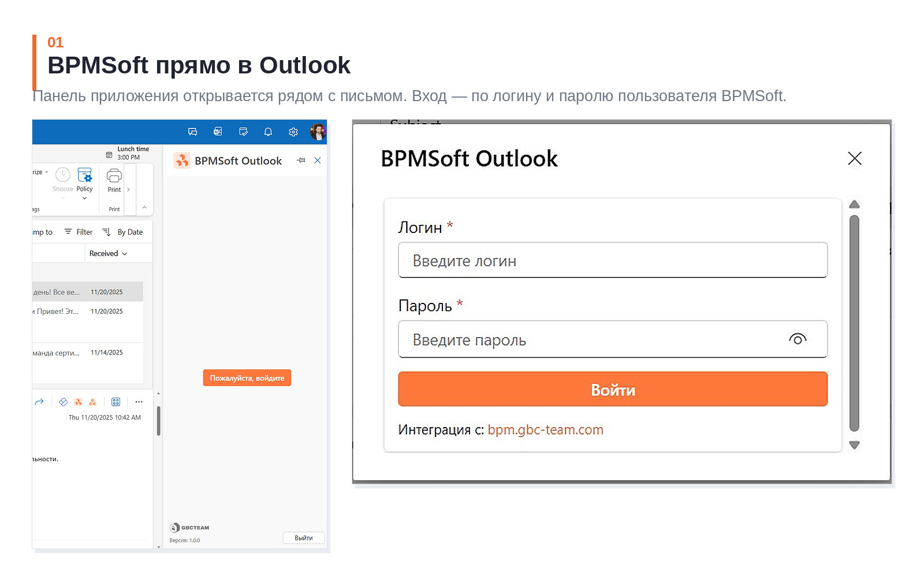This screenshot has height=578, width=924.
Task: Open the user profile avatar
Action: (x=318, y=132)
